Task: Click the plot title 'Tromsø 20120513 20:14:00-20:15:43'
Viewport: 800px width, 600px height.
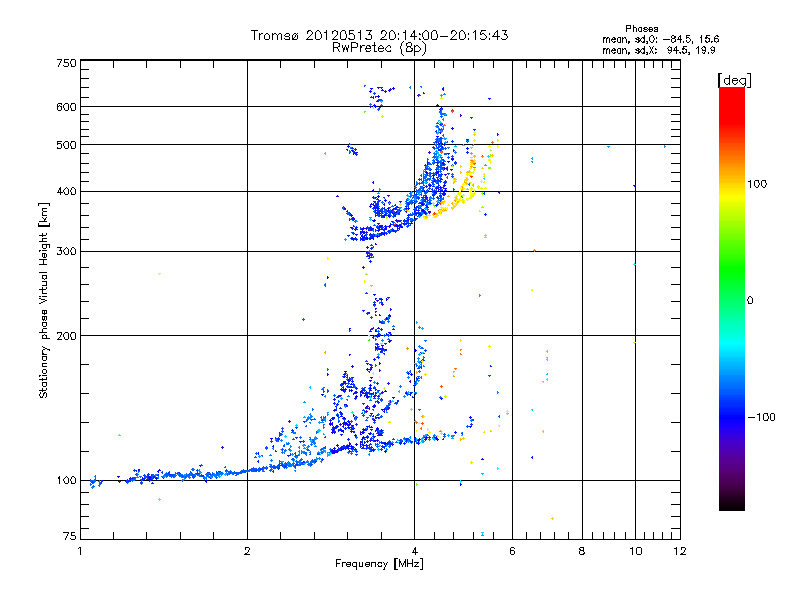Action: coord(379,35)
